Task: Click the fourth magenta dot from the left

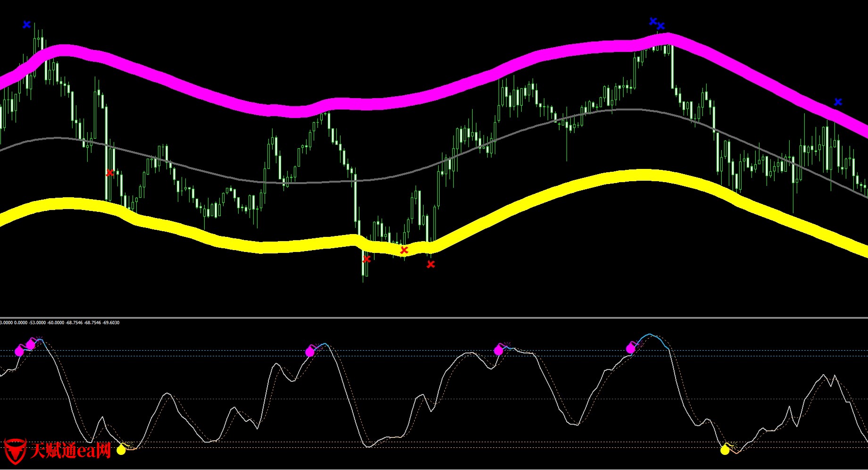Action: pos(499,350)
